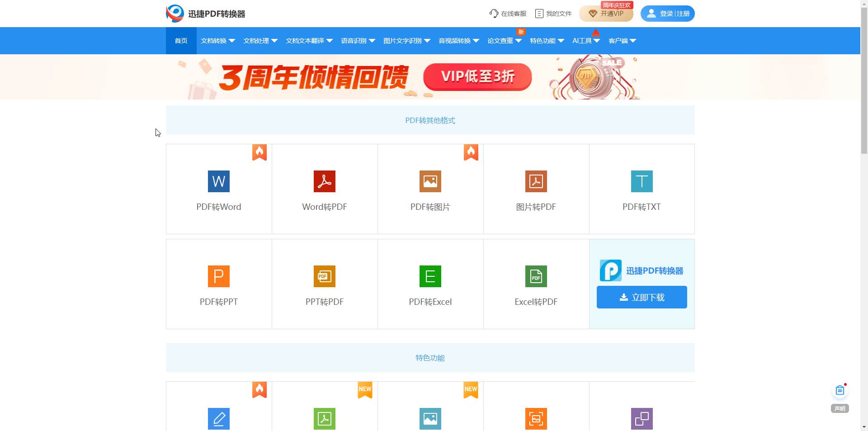The width and height of the screenshot is (868, 431).
Task: Click the VIP低至3折 banner button
Action: pyautogui.click(x=477, y=77)
